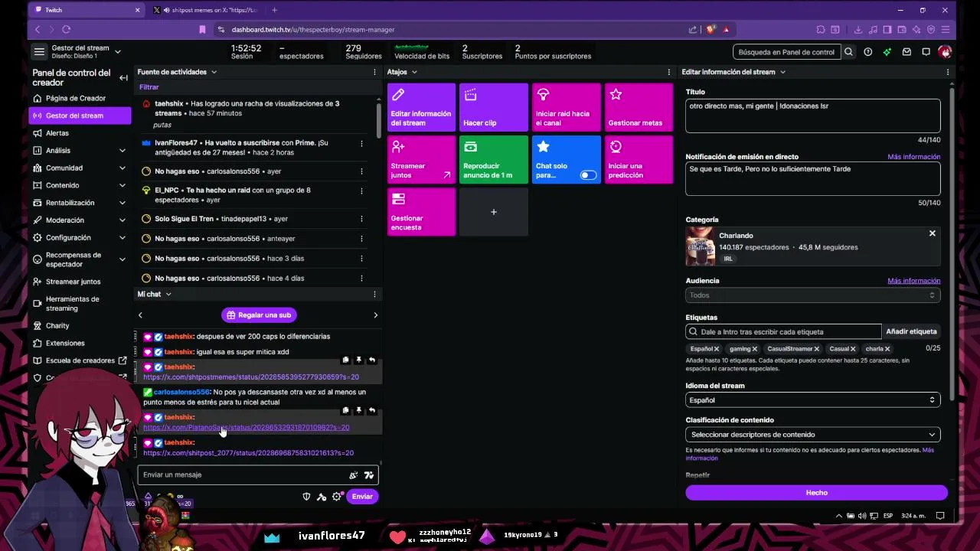Open the profile avatar menu
Viewport: 980px width, 551px height.
(945, 52)
